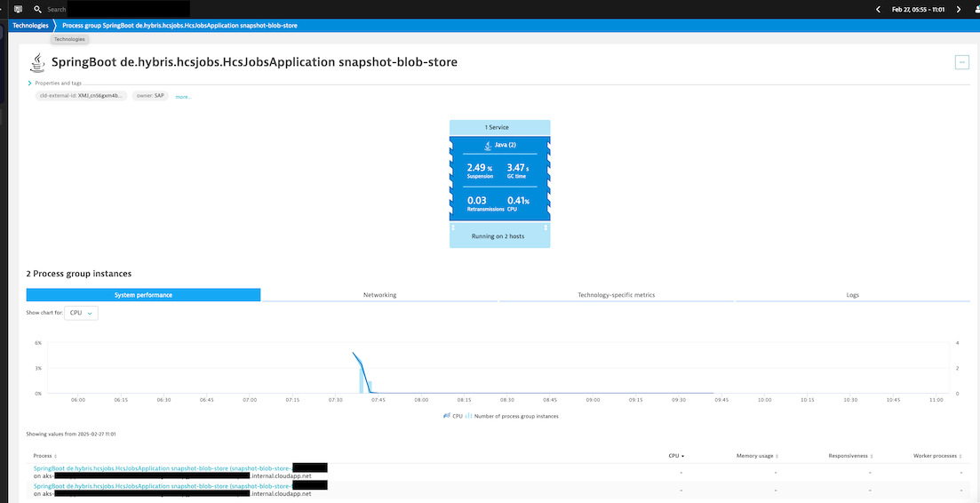Switch to System performance tab
The height and width of the screenshot is (503, 980).
[143, 295]
